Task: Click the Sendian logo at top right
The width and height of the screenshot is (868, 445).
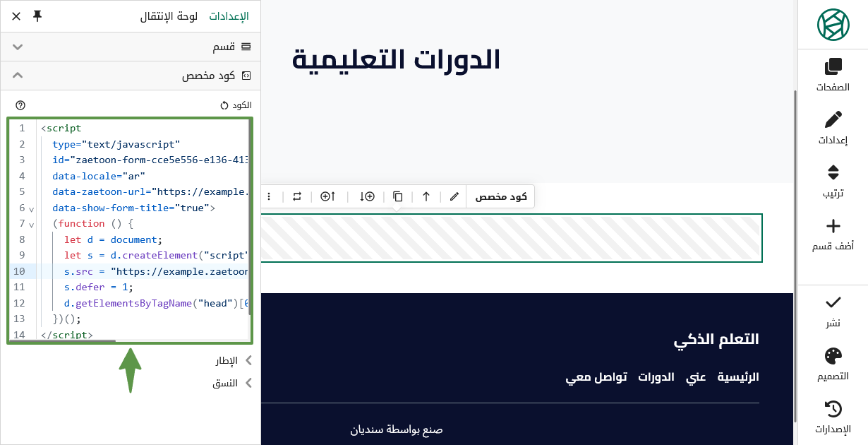Action: click(833, 24)
